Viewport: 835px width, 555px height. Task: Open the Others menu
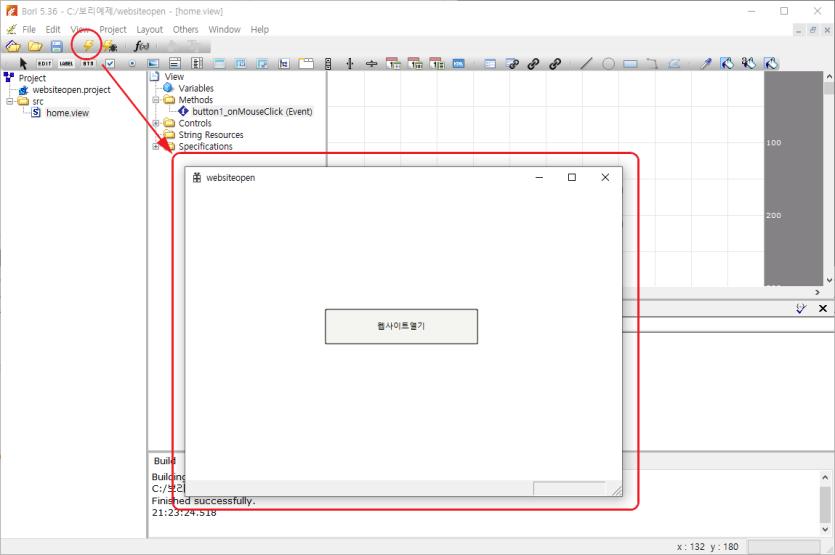pos(185,29)
